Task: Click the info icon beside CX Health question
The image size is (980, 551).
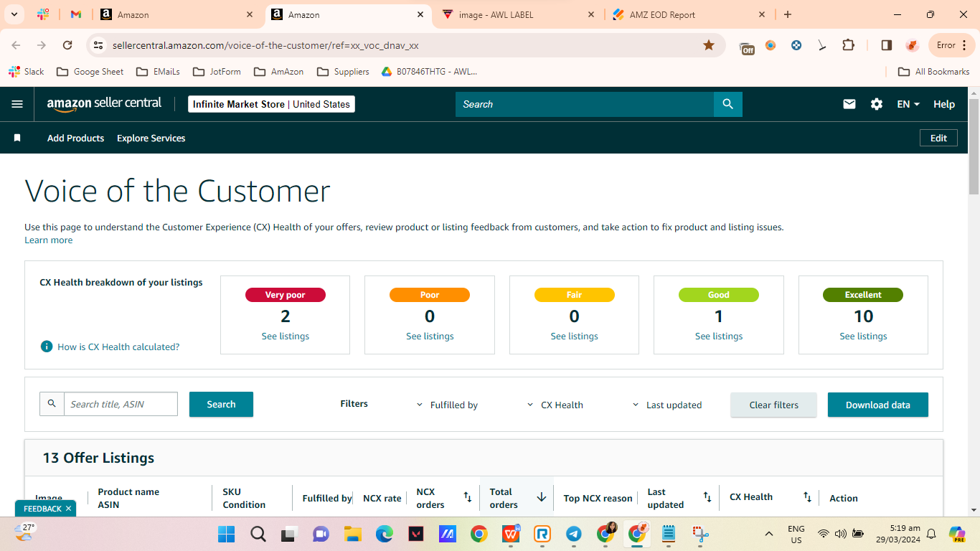Action: click(x=47, y=347)
